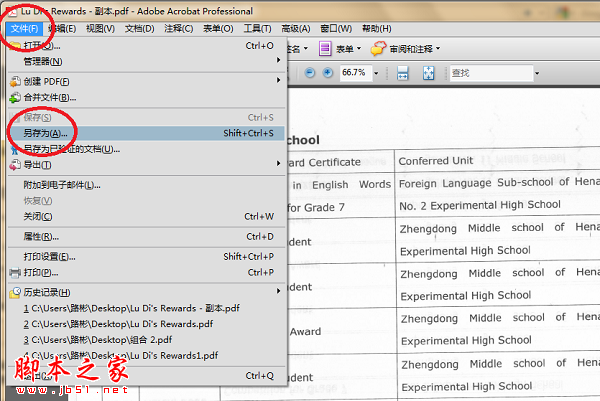Expand the 管理器(N) submenu
600x401 pixels.
(x=146, y=61)
